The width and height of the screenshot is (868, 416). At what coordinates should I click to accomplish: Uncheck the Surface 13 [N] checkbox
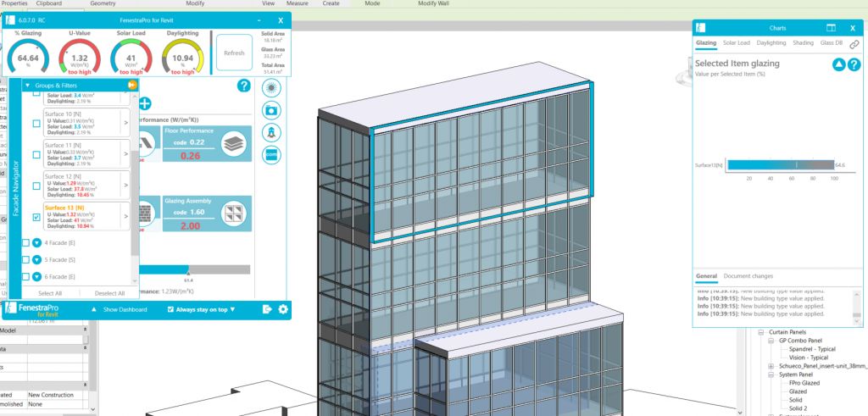coord(36,218)
